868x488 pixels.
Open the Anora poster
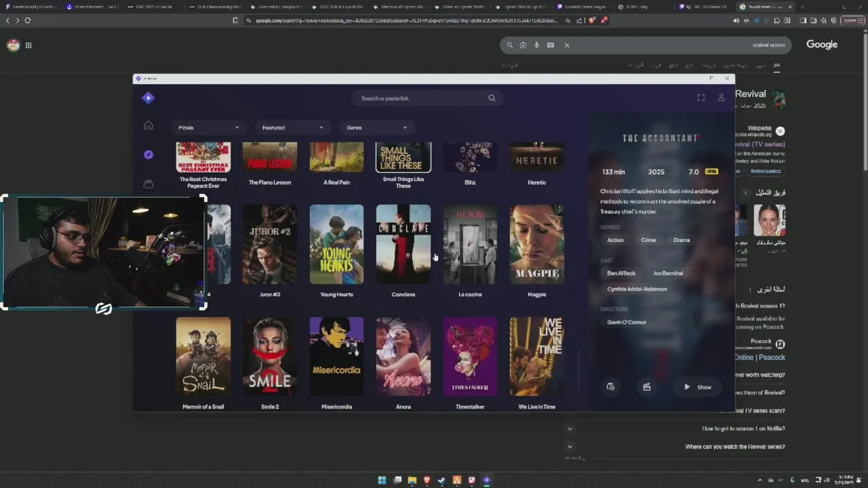[403, 357]
